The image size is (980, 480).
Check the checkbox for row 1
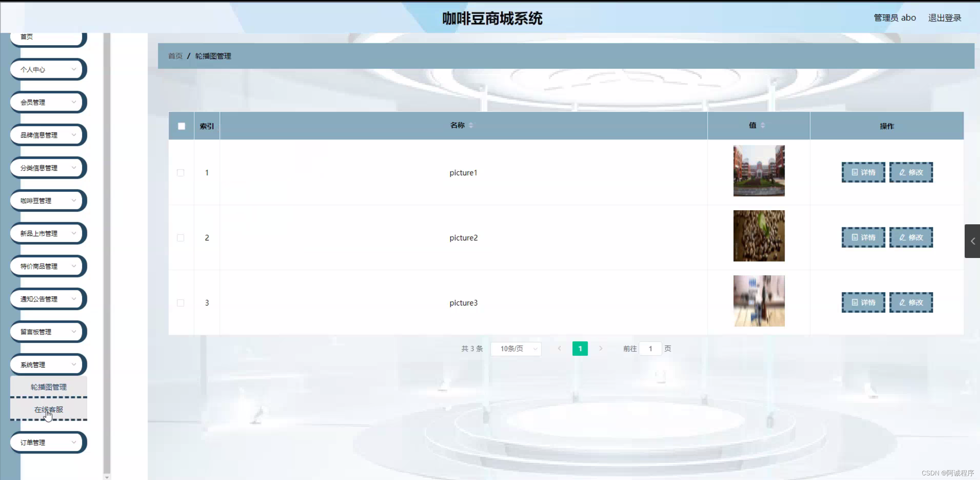point(180,173)
